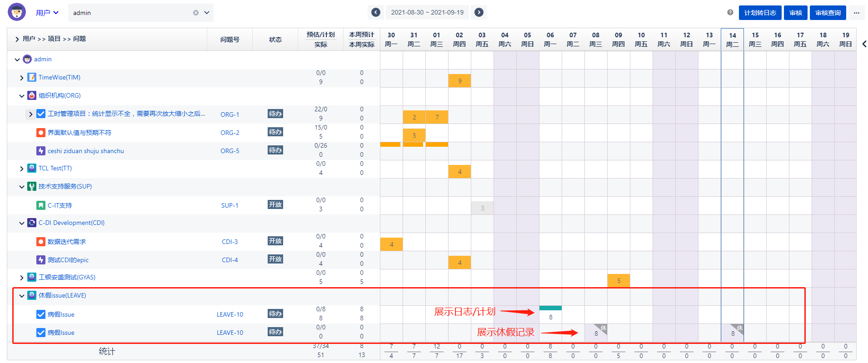Collapse the calendar panel with right-edge arrow
Screen dimensions: 868x363
pos(864,44)
